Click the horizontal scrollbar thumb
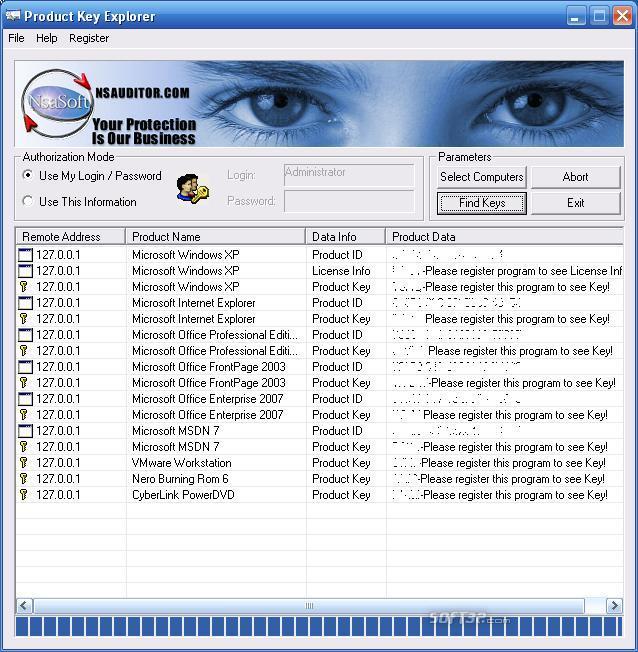The width and height of the screenshot is (638, 652). [309, 605]
